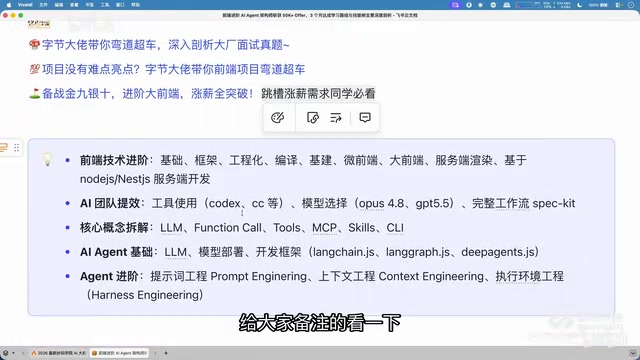This screenshot has width=640, height=360.
Task: Click the text 执行环境工程
Action: pos(529,276)
